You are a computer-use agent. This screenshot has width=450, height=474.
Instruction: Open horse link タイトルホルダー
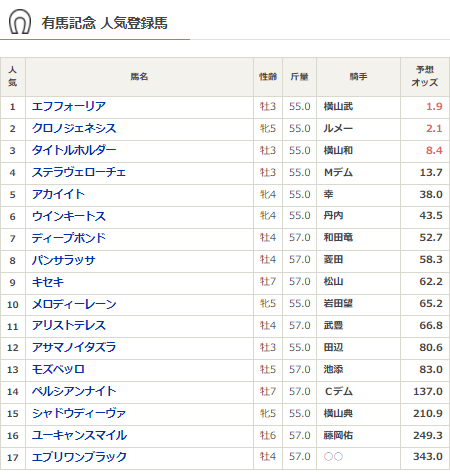coord(74,150)
